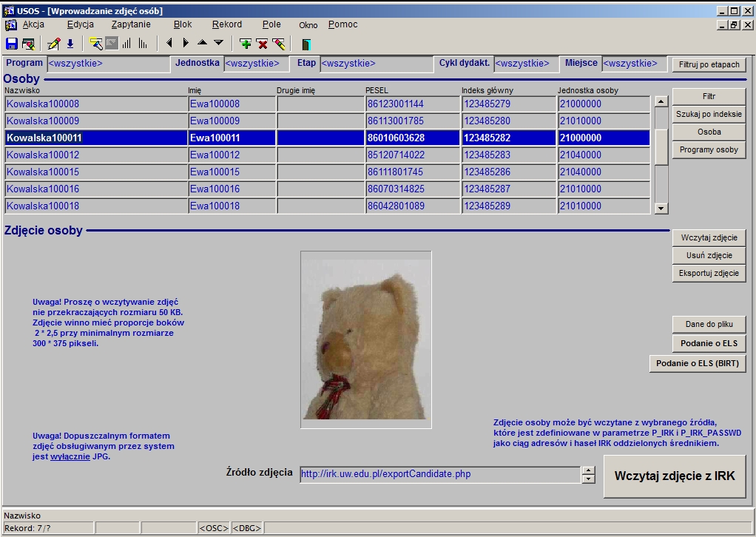Click the exit door toolbar icon
The height and width of the screenshot is (537, 756).
click(x=306, y=44)
